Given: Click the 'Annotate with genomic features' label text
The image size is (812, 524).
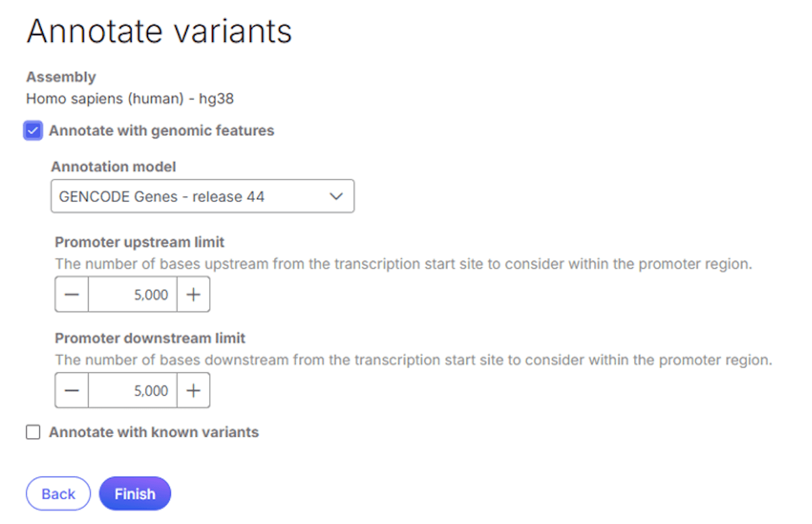Looking at the screenshot, I should [x=161, y=131].
